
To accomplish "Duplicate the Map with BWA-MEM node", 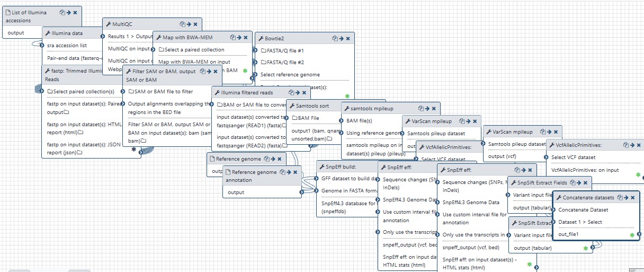I will pyautogui.click(x=233, y=38).
